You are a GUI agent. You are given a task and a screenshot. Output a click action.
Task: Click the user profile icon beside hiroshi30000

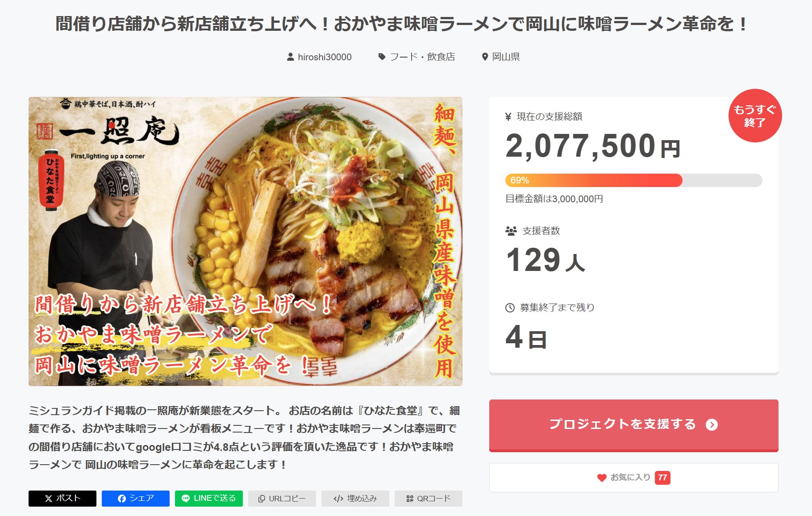[290, 57]
